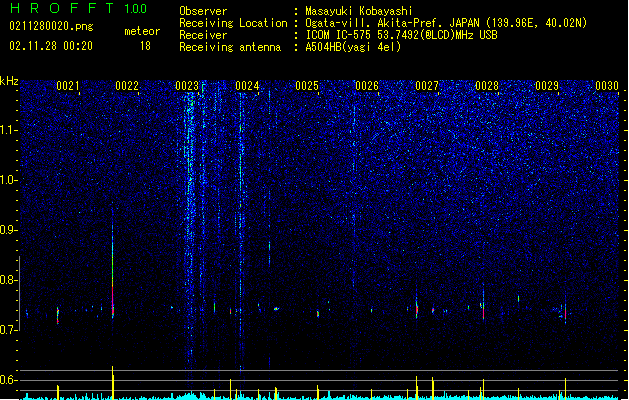Click the HROFFT program title
The height and width of the screenshot is (400, 629).
[62, 8]
